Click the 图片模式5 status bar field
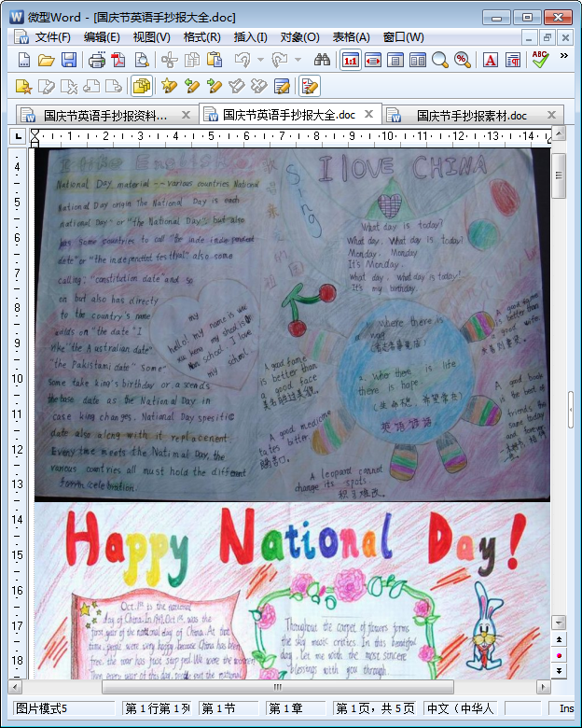Image resolution: width=582 pixels, height=728 pixels. pyautogui.click(x=64, y=708)
